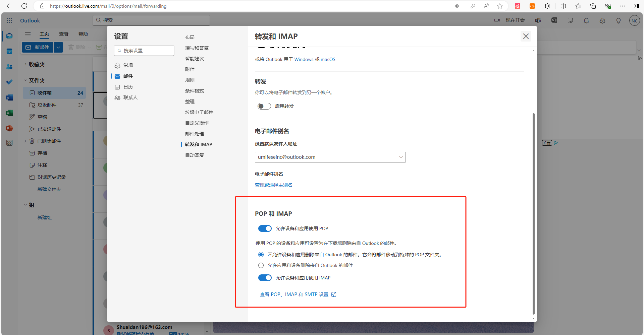
Task: Open the Junk Email folder
Action: 54,105
